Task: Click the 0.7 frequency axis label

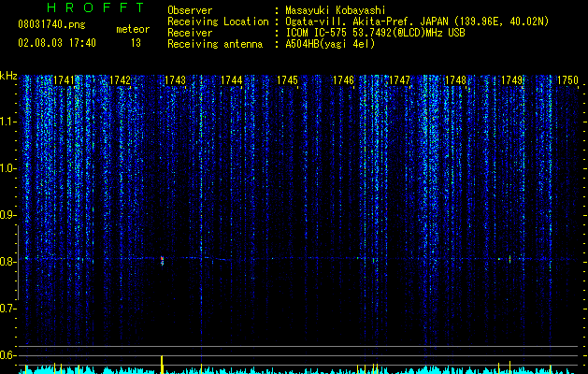Action: [x=8, y=309]
